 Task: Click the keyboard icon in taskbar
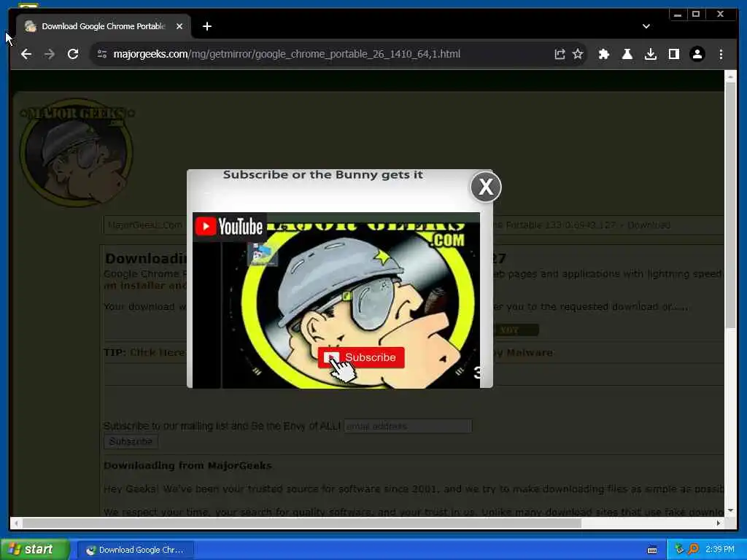[652, 550]
